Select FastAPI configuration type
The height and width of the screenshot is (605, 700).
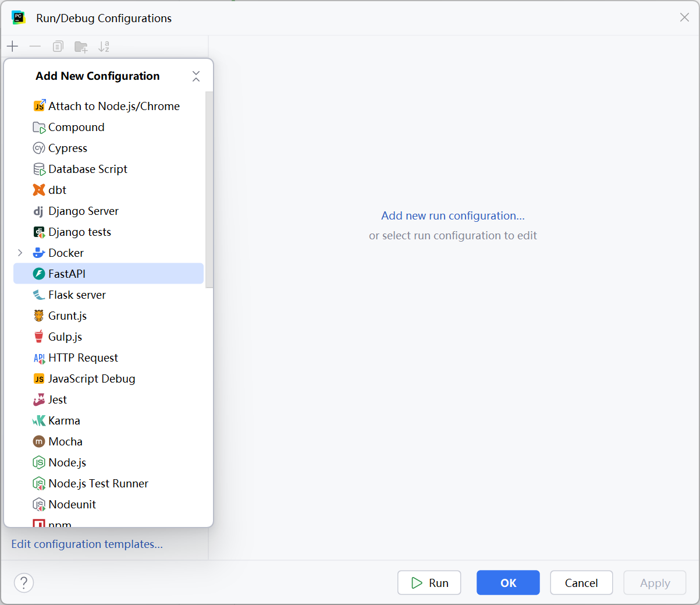tap(67, 274)
